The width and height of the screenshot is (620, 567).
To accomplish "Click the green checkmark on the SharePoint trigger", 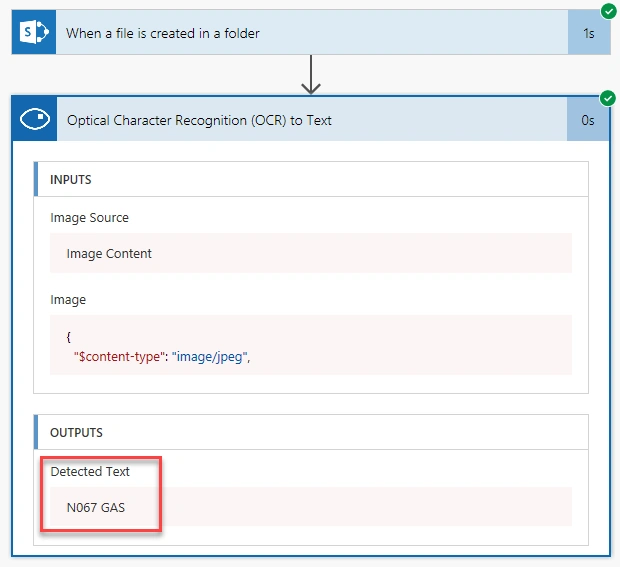I will pos(609,11).
